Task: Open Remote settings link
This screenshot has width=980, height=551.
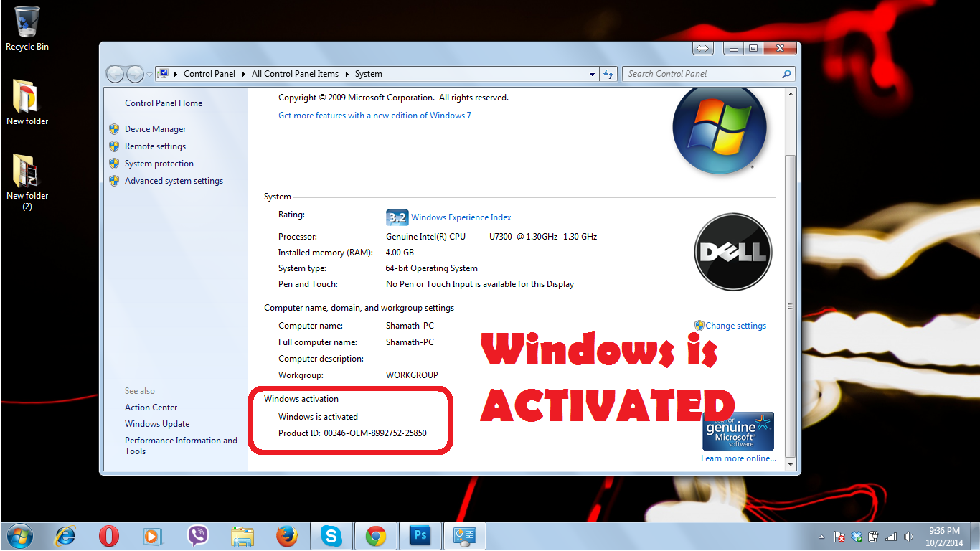Action: point(155,146)
